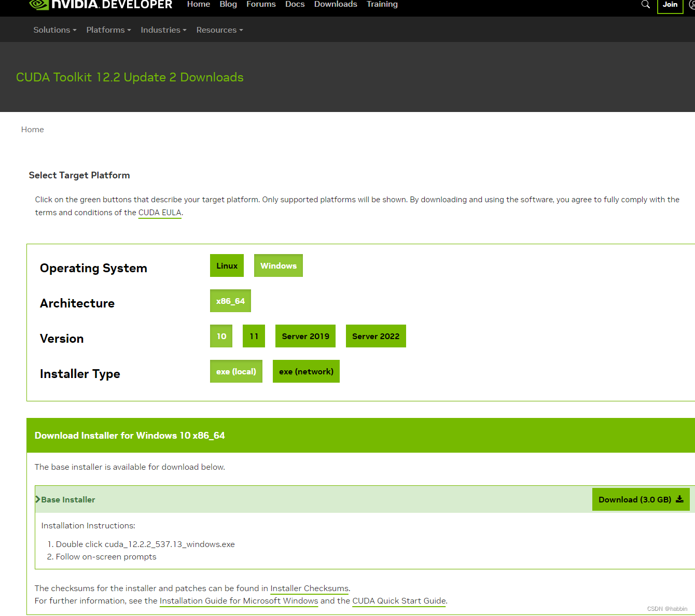Click the Select Target Platform heading
This screenshot has height=616, width=695.
pos(79,175)
